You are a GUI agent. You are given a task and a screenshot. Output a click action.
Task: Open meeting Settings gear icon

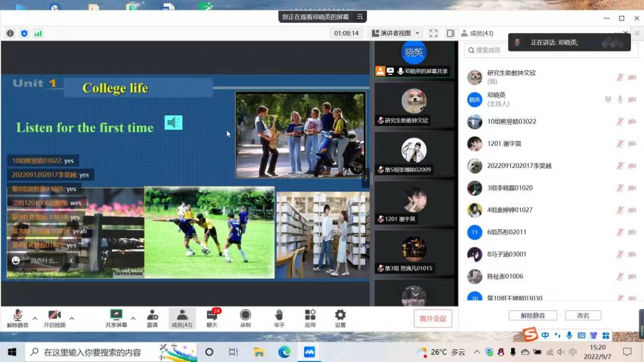tap(340, 316)
